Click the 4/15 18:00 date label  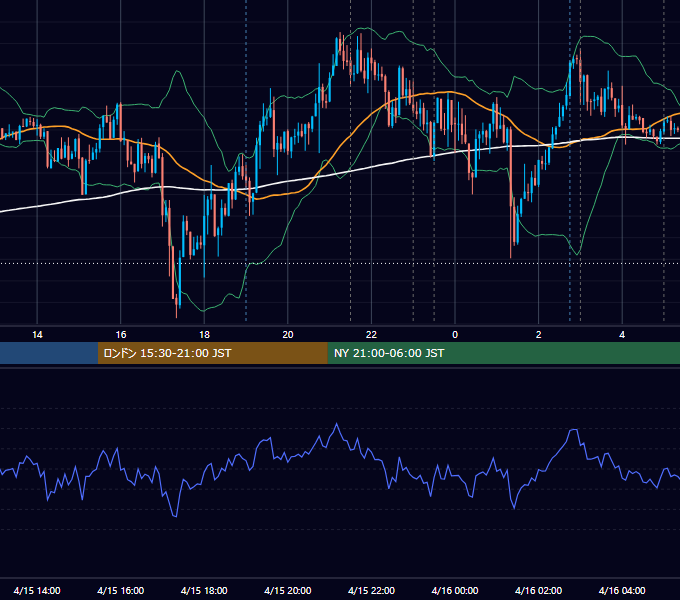pos(204,590)
